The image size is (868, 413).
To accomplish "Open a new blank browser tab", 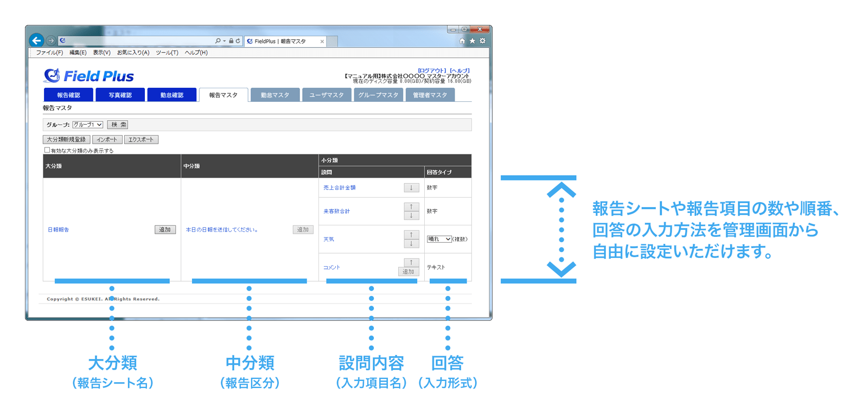I will (332, 41).
